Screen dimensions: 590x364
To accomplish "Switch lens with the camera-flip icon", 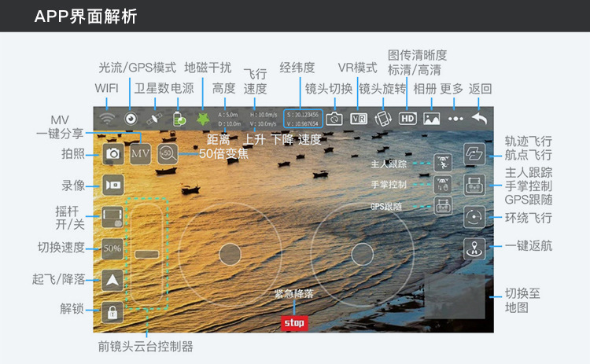I will (x=334, y=119).
